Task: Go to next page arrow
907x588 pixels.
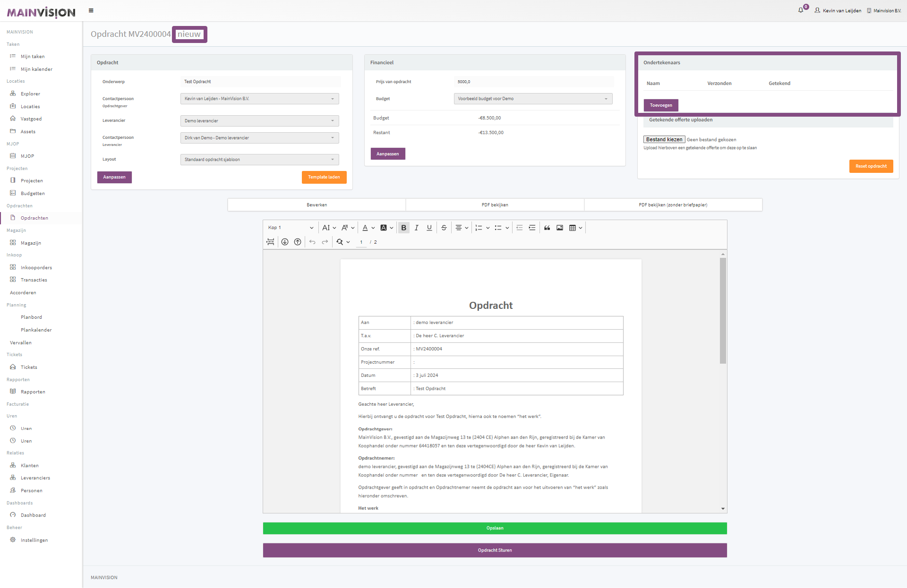Action: (285, 242)
